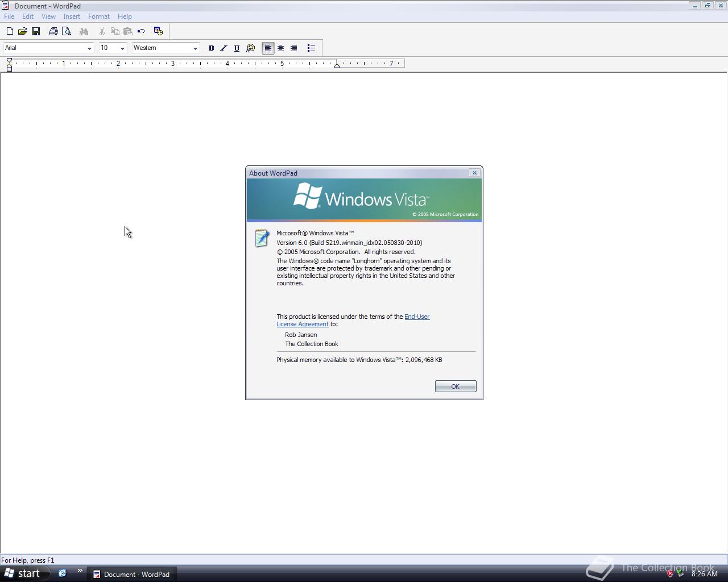728x582 pixels.
Task: Click the Copy toolbar icon
Action: (x=115, y=31)
